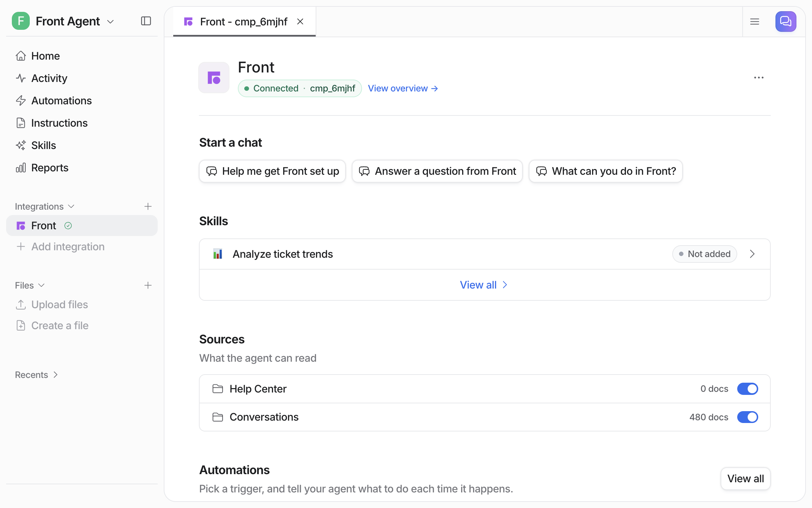This screenshot has height=508, width=812.
Task: Click the green F workspace logo
Action: tap(21, 21)
